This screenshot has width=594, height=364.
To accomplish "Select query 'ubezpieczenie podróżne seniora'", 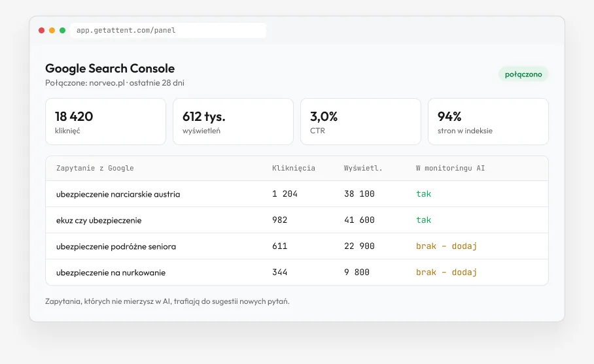I will pyautogui.click(x=116, y=246).
